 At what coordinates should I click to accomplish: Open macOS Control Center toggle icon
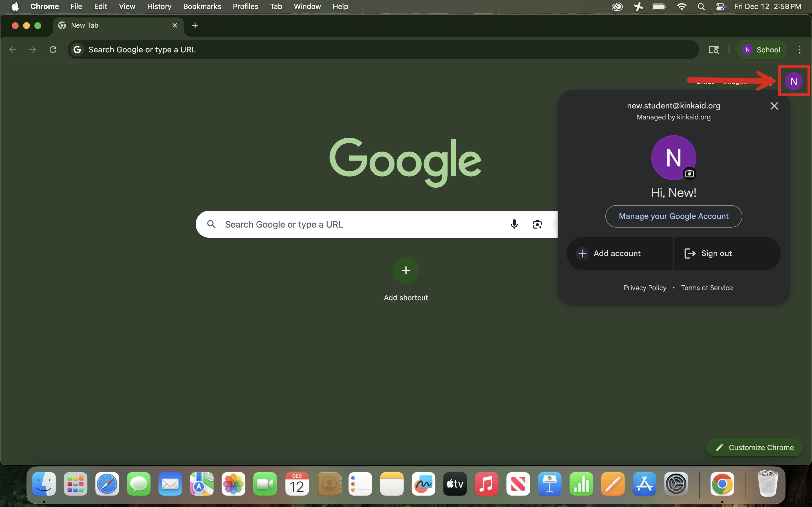tap(720, 6)
